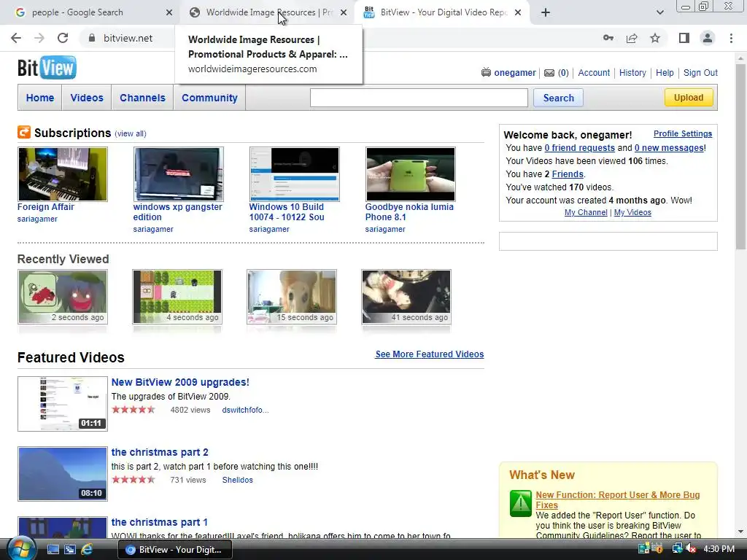Click star rating of New BitView 2009 upgrades
This screenshot has height=560, width=747.
(x=133, y=410)
